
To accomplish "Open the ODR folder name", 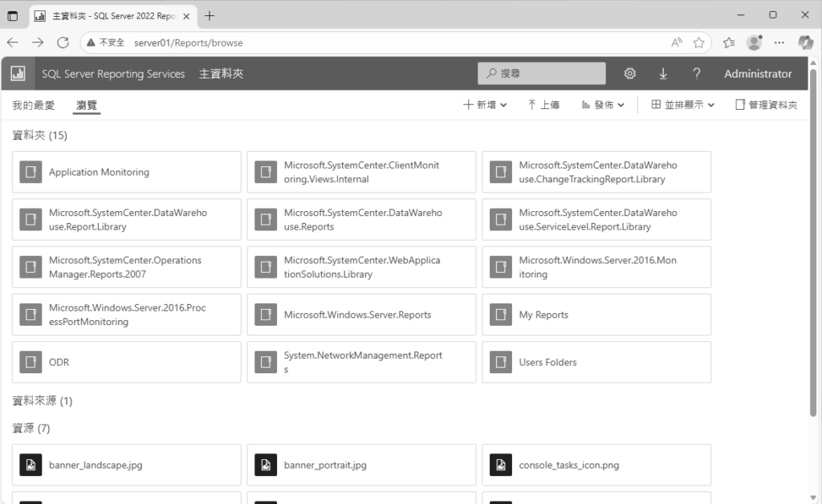I will click(x=59, y=362).
